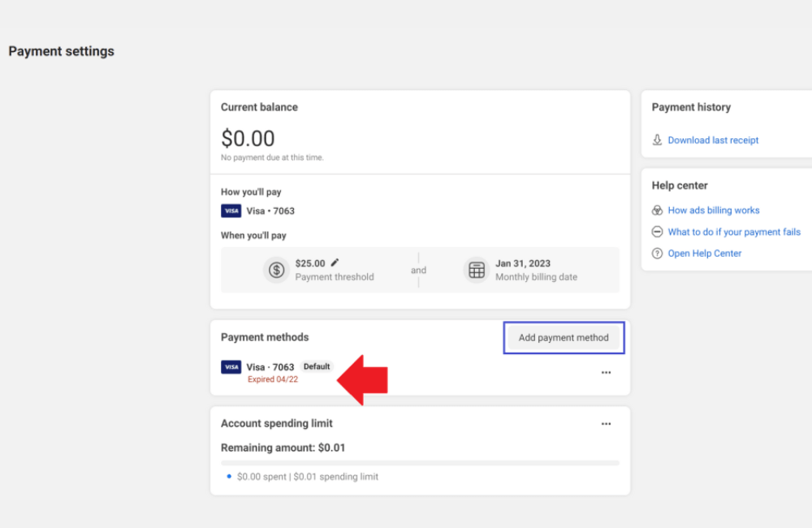Open the Download last receipt link
812x528 pixels.
click(713, 140)
